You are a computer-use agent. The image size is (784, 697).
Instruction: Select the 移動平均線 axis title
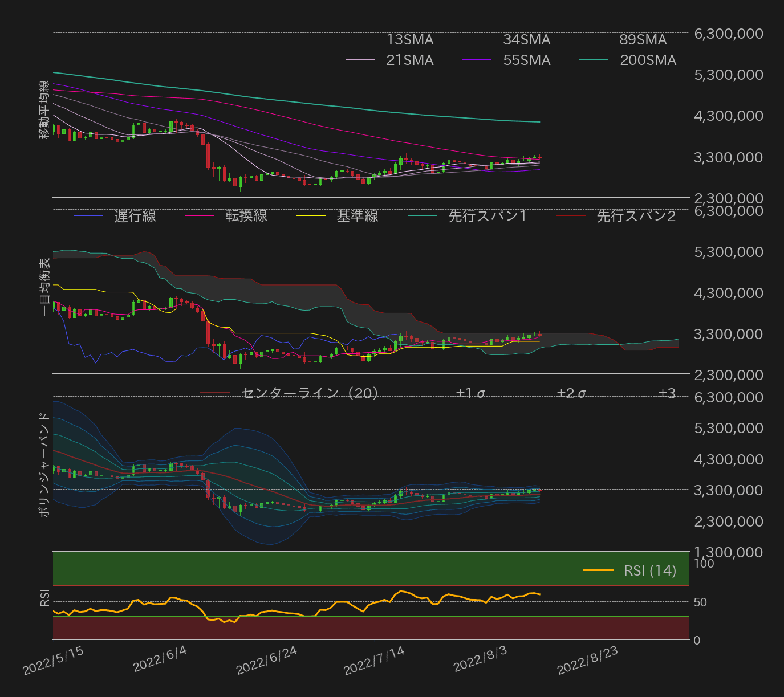[x=44, y=110]
